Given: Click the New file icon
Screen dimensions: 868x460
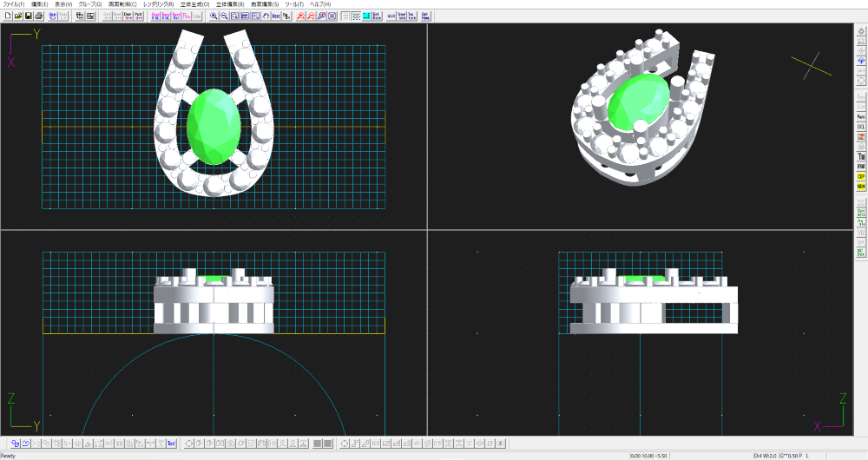Looking at the screenshot, I should coord(7,16).
